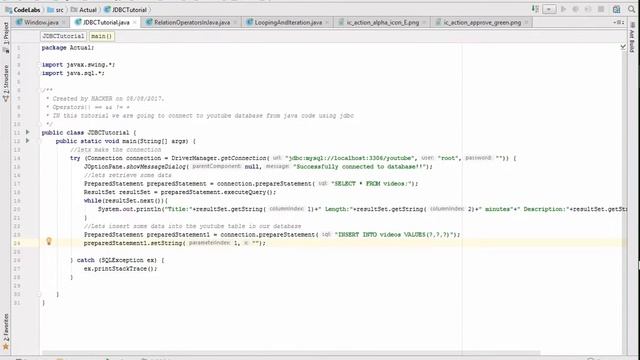Close the ic_action_approve_green.png tab
The height and width of the screenshot is (360, 640).
click(526, 23)
